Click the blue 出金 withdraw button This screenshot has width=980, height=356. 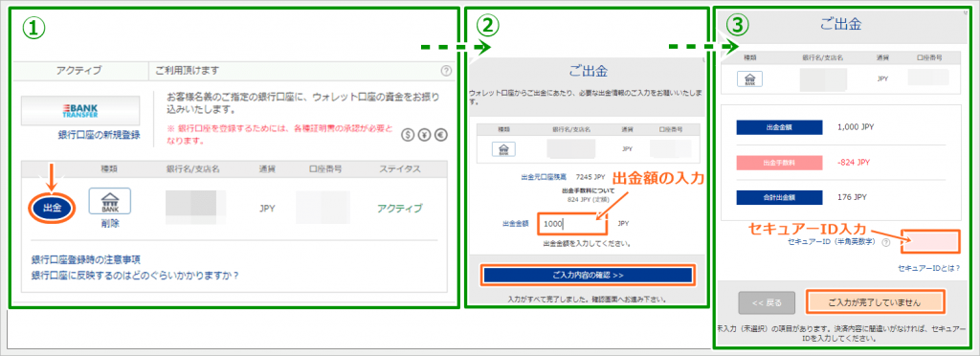coord(53,208)
